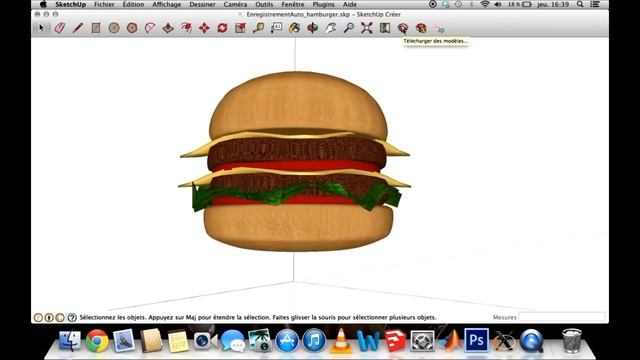Open the Outils menu
Viewport: 640px width, 360px height.
click(264, 4)
